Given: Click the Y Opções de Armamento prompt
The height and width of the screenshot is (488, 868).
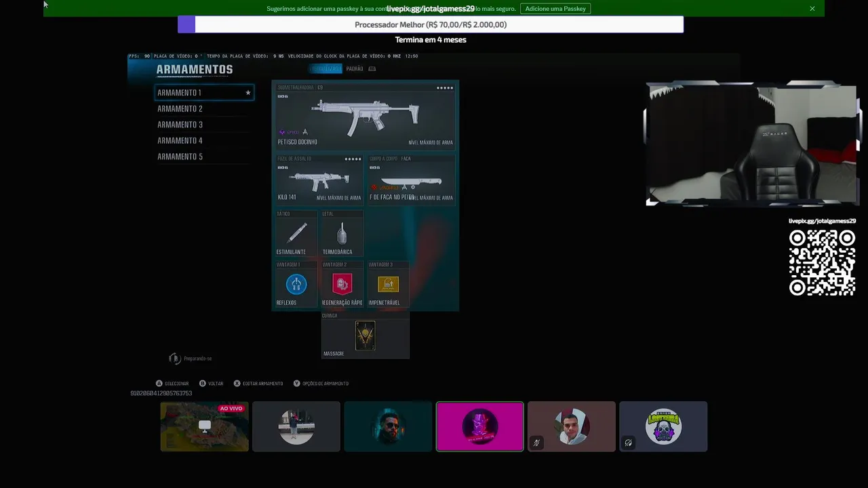Looking at the screenshot, I should (321, 384).
